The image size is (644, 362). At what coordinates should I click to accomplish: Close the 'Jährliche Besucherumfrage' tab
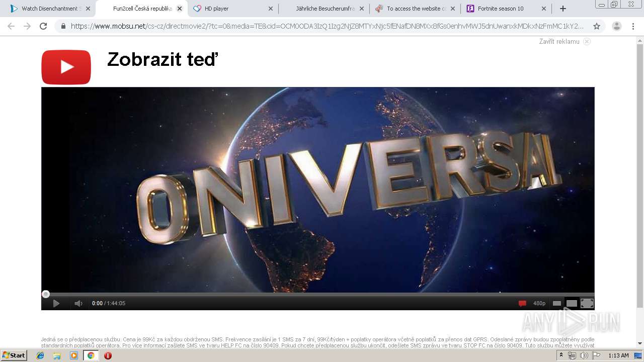click(x=361, y=9)
